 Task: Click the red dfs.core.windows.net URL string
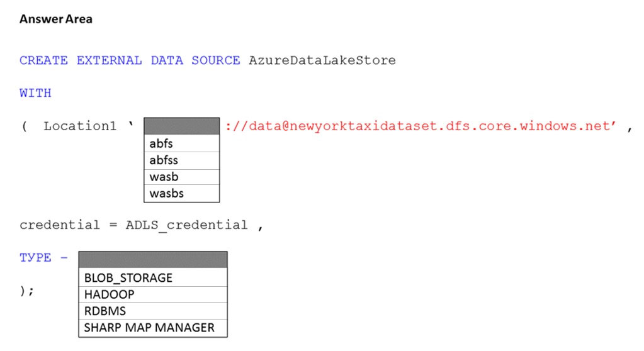coord(421,126)
